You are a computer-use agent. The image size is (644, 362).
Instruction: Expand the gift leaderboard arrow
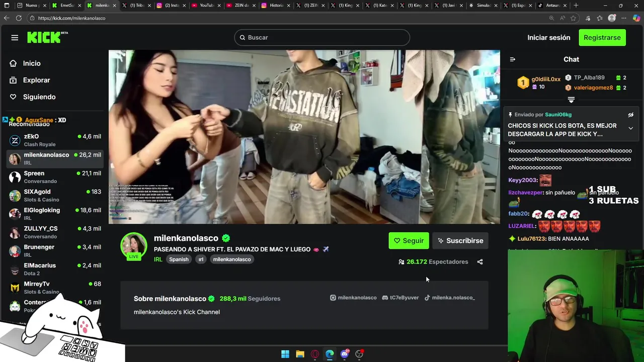click(x=571, y=100)
